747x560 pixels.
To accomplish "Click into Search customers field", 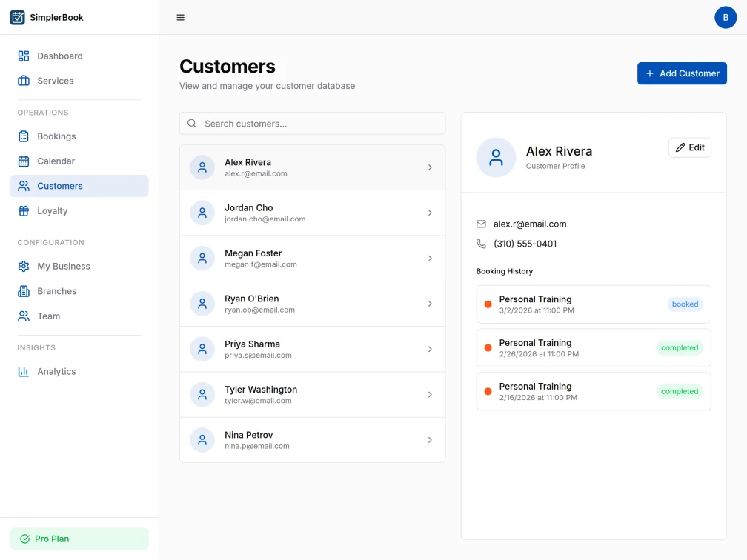I will 313,123.
